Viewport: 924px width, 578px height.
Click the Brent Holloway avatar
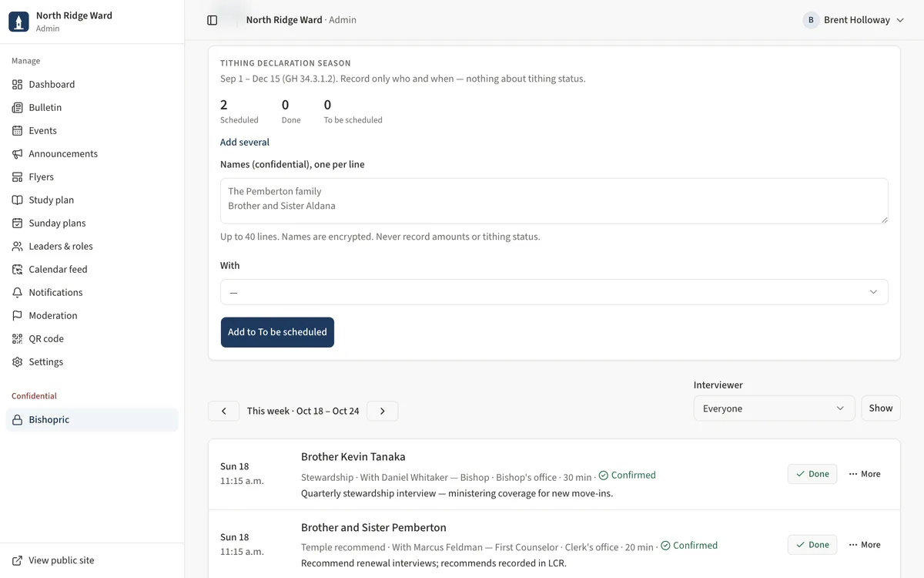click(811, 20)
